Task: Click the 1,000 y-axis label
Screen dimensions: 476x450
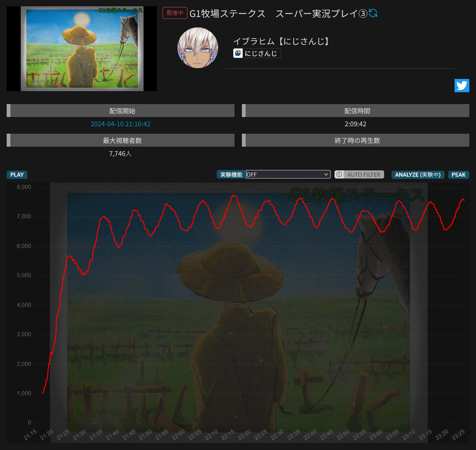Action: 24,393
